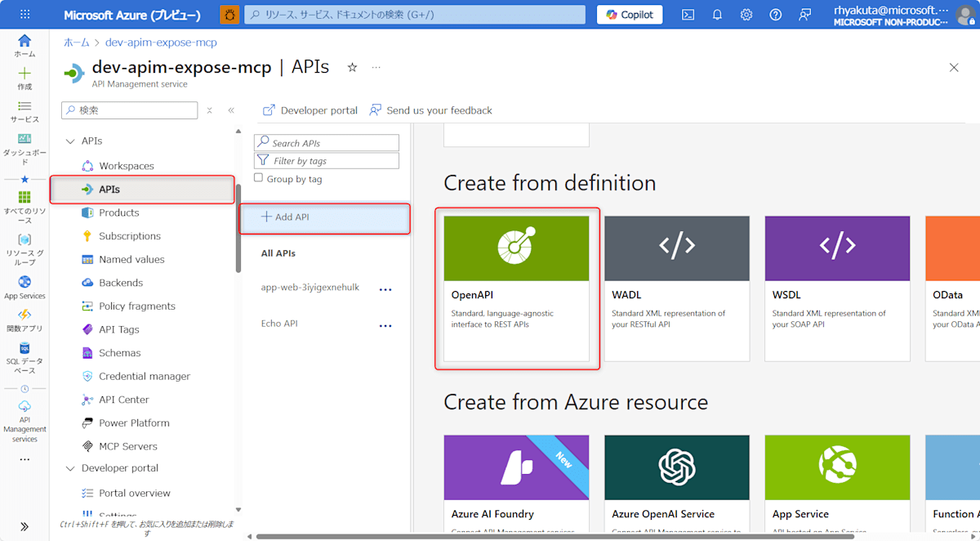
Task: Choose the WADL definition tile
Action: (677, 288)
